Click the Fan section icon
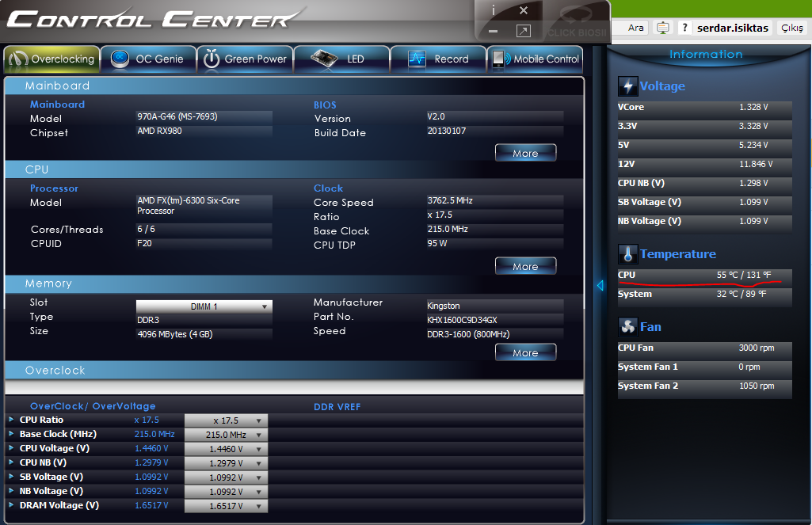Screen dimensions: 812x525 pyautogui.click(x=627, y=327)
